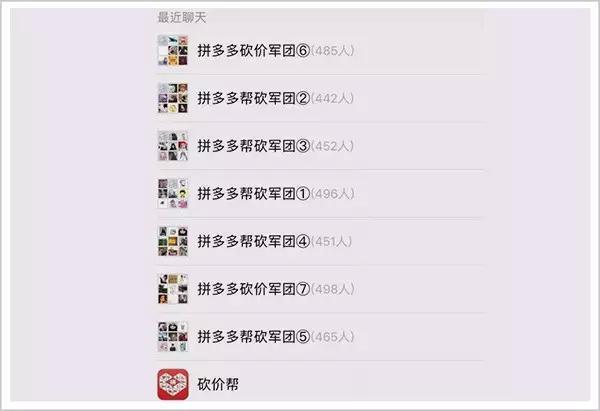This screenshot has height=411, width=600.
Task: Click the red 砍价帮 heart logo icon
Action: point(173,384)
